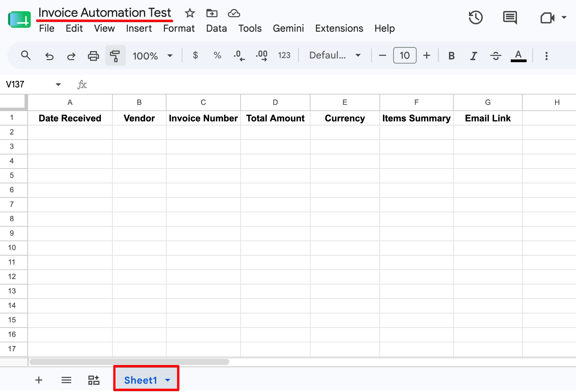Open the Insert menu
Image resolution: width=576 pixels, height=392 pixels.
pos(139,28)
